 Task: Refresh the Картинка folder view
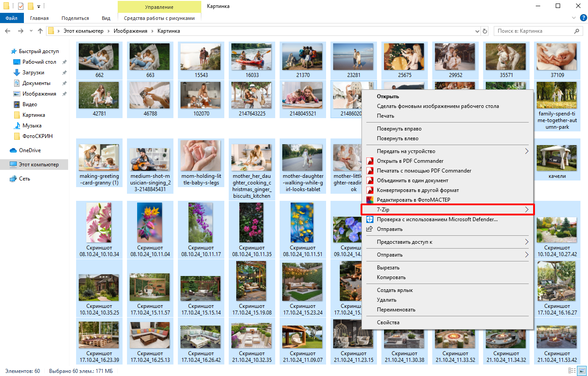485,31
